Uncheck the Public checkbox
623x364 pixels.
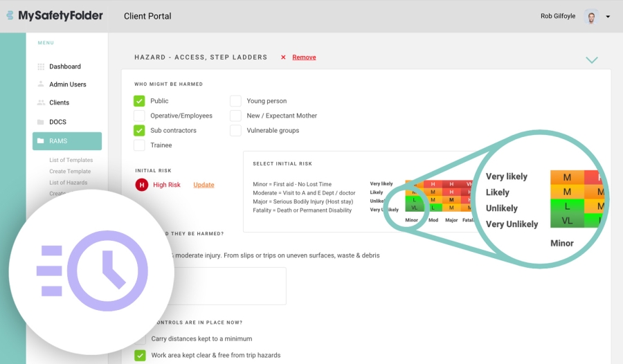point(139,101)
